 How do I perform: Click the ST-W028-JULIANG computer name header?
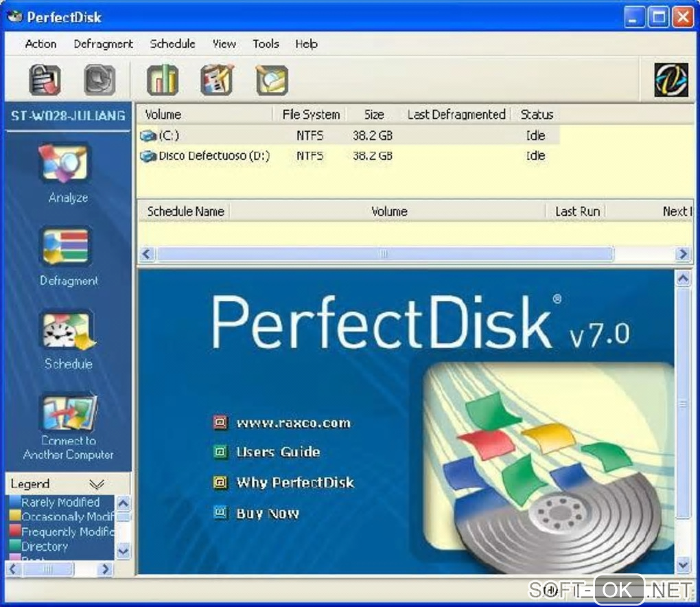coord(68,116)
